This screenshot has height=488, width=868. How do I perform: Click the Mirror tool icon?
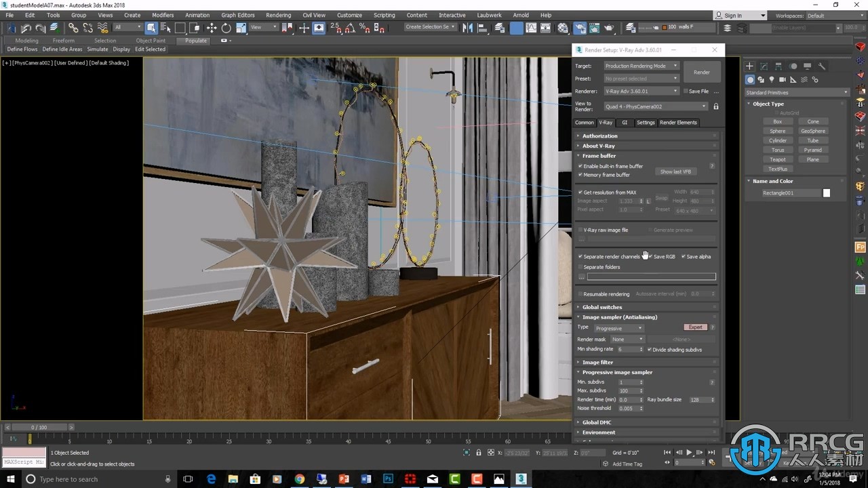[x=468, y=28]
